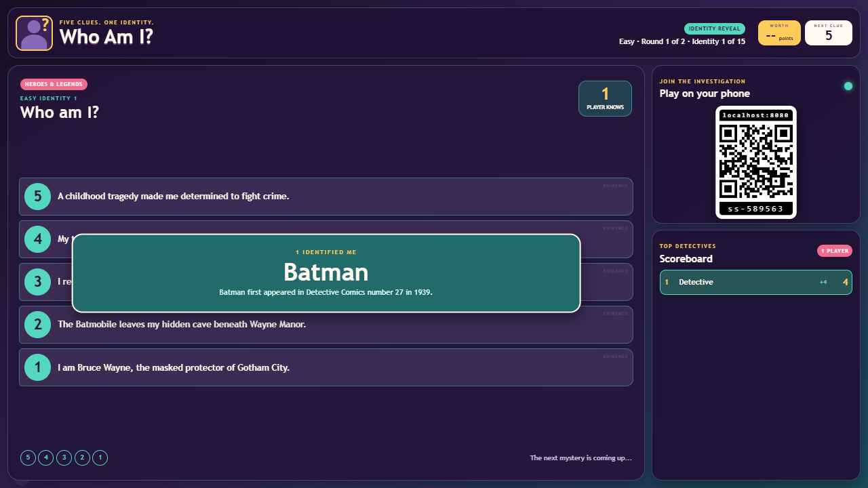The image size is (868, 488).
Task: Click the Identity Reveal status badge
Action: coord(715,29)
